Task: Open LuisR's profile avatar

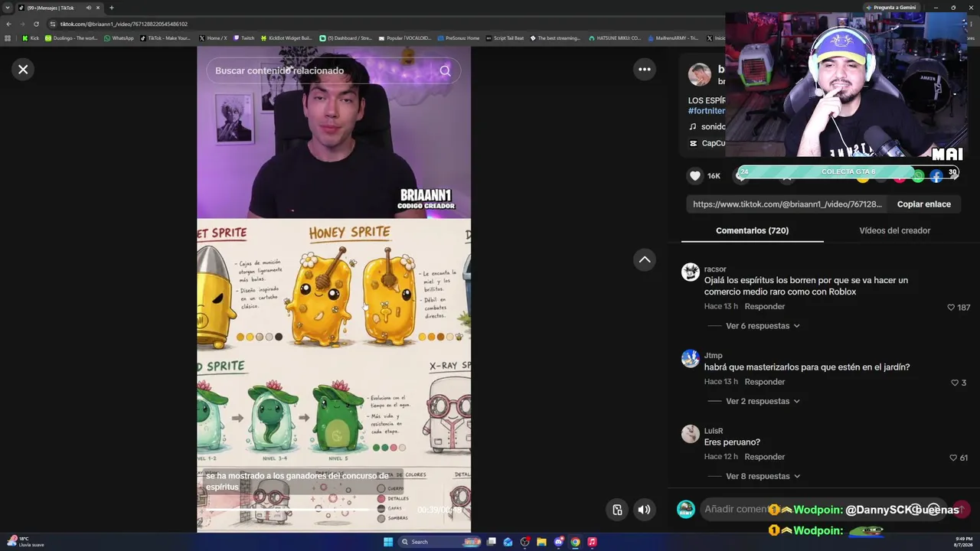Action: point(691,434)
